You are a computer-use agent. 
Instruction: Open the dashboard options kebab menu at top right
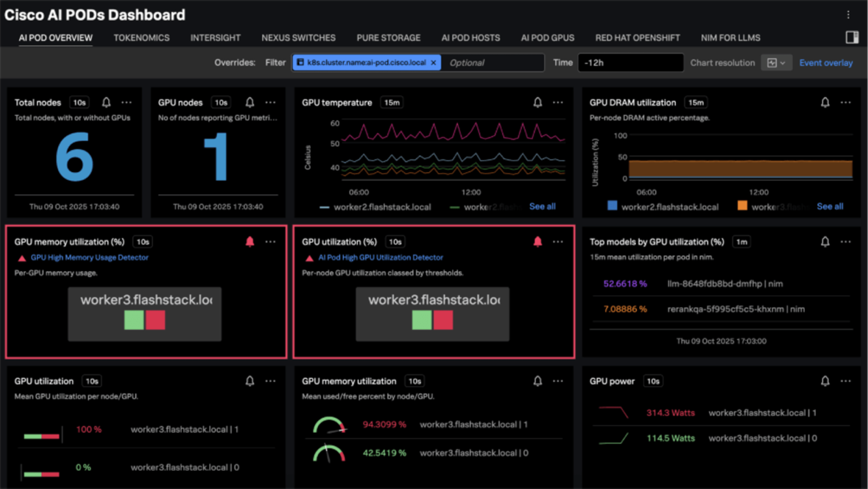[848, 15]
